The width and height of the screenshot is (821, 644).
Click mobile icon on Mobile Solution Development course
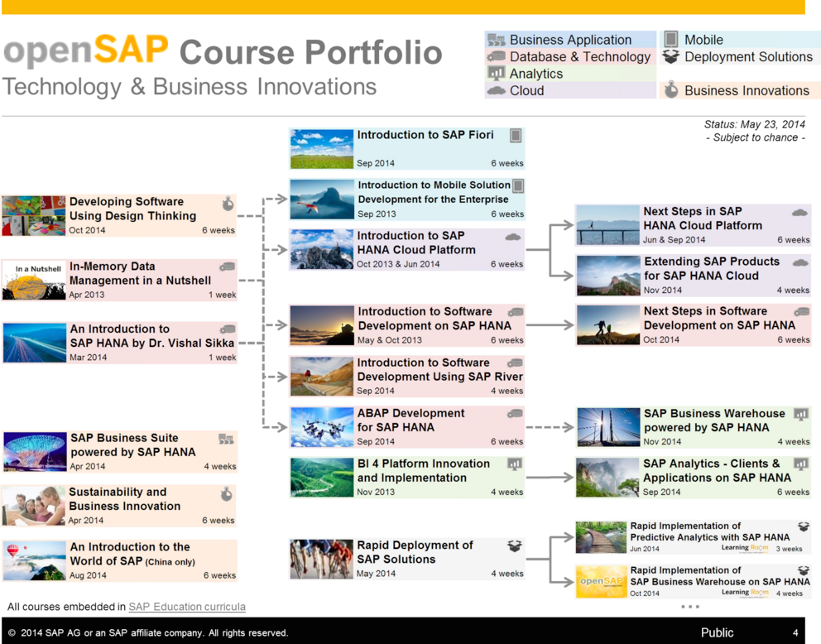click(518, 186)
